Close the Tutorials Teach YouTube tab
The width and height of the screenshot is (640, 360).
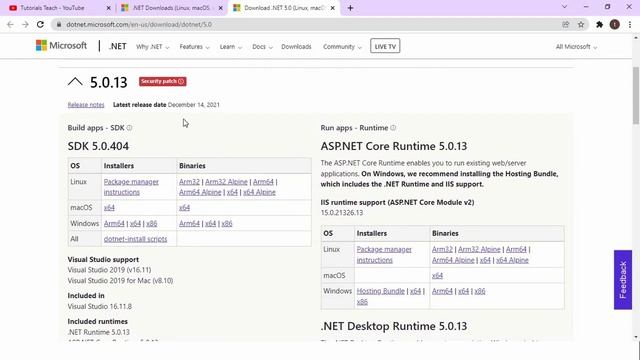coord(109,8)
